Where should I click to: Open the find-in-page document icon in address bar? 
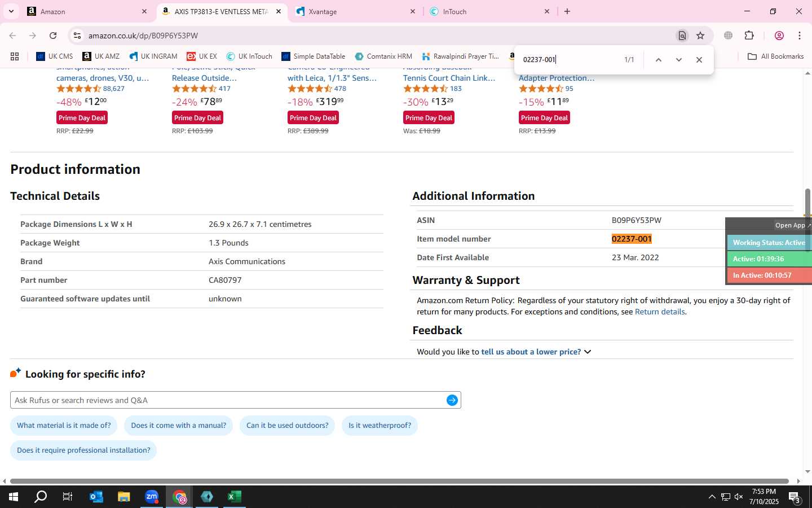click(682, 36)
